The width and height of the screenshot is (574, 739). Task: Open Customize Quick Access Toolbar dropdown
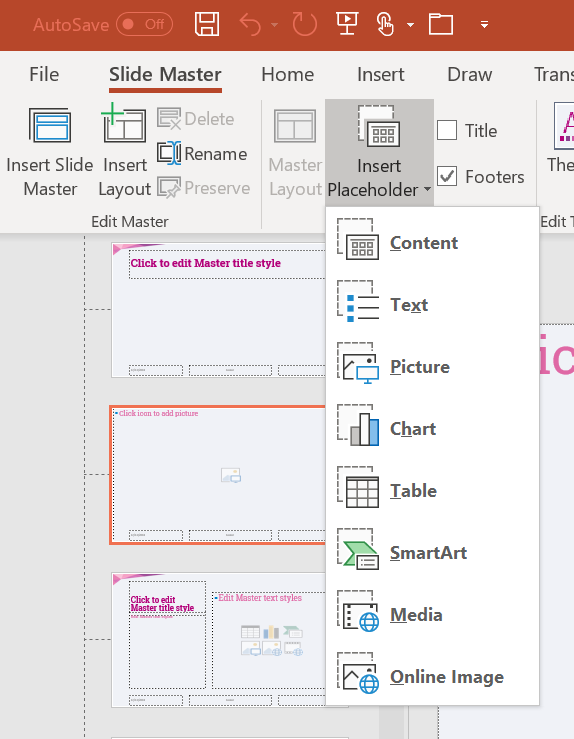[x=484, y=25]
